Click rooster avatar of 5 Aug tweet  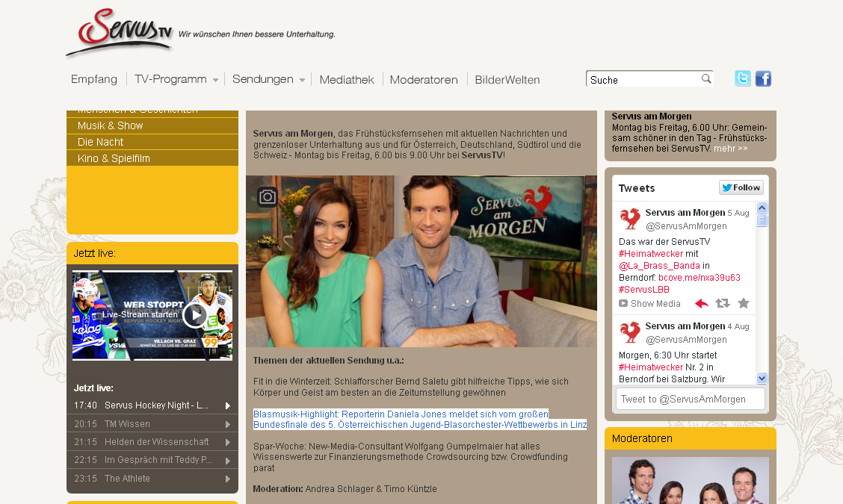point(630,218)
